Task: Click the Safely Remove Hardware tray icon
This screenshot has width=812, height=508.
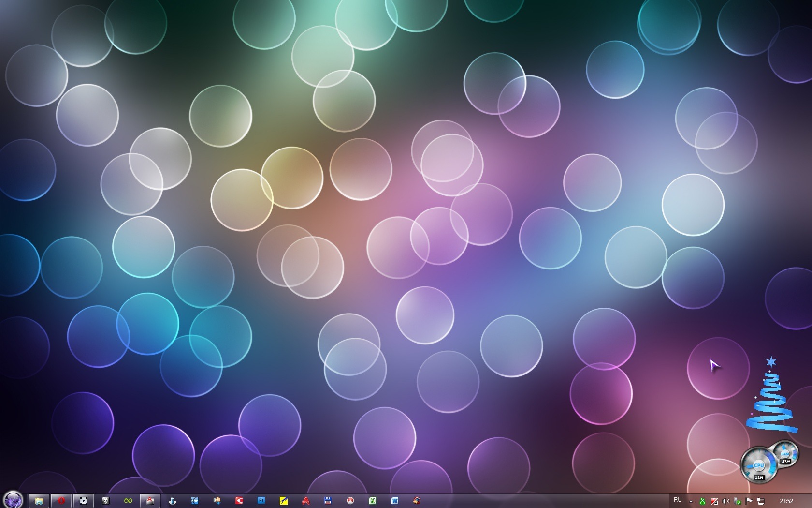Action: click(x=737, y=501)
